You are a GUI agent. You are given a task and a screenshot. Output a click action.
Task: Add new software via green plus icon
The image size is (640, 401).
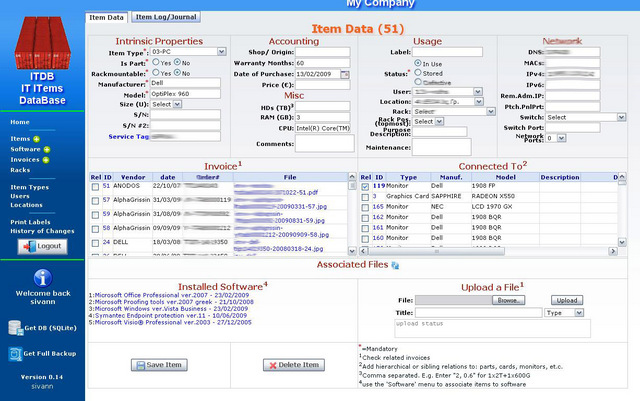coord(47,149)
